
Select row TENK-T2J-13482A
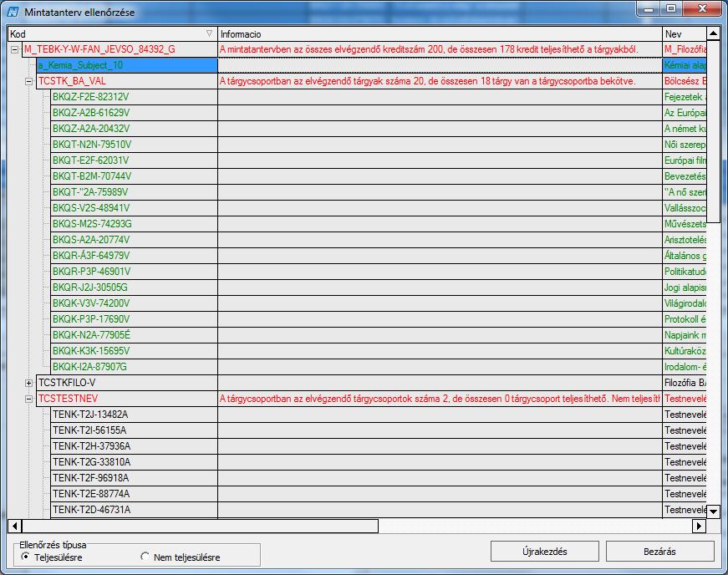click(x=134, y=415)
